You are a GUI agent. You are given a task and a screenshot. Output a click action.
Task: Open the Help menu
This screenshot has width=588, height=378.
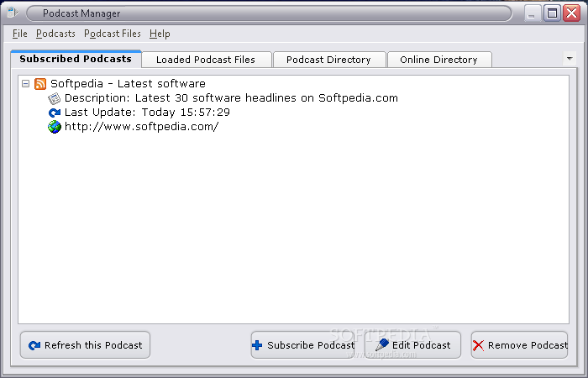(x=160, y=34)
